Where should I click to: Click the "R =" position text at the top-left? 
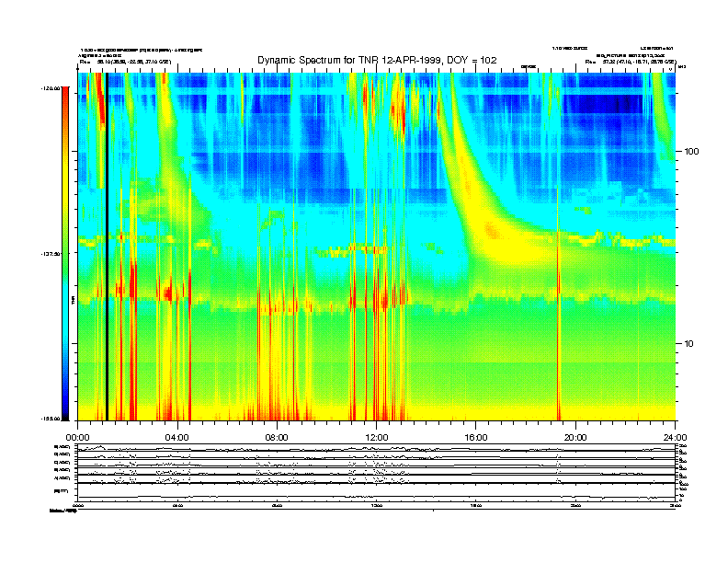[125, 62]
